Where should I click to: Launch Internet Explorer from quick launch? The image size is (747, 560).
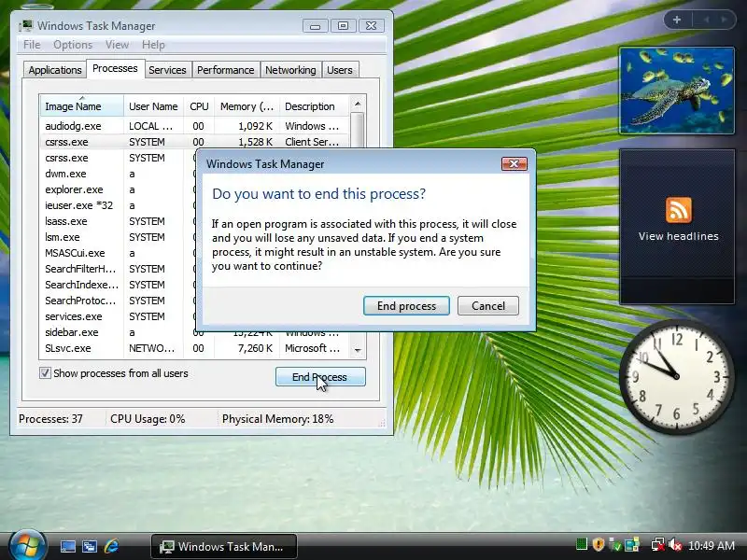(x=111, y=546)
